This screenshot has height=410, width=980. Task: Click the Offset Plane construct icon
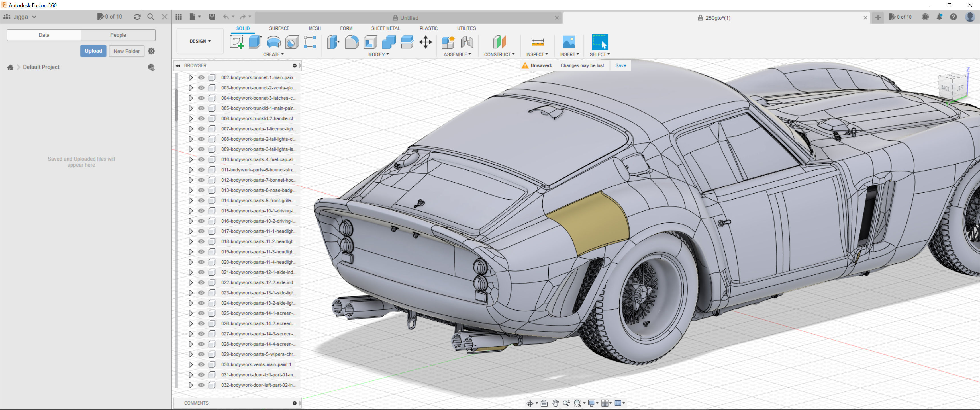point(499,42)
